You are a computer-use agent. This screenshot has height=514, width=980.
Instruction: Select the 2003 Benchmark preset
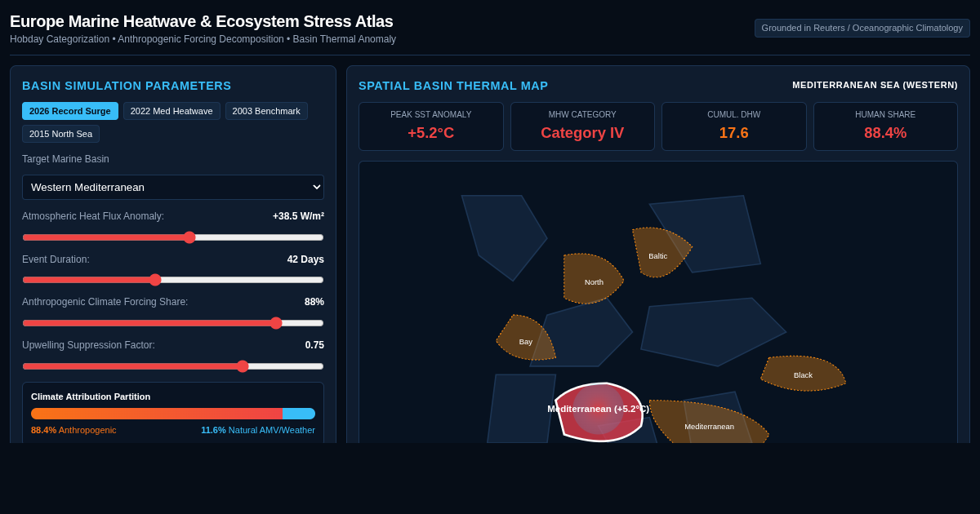pos(266,111)
